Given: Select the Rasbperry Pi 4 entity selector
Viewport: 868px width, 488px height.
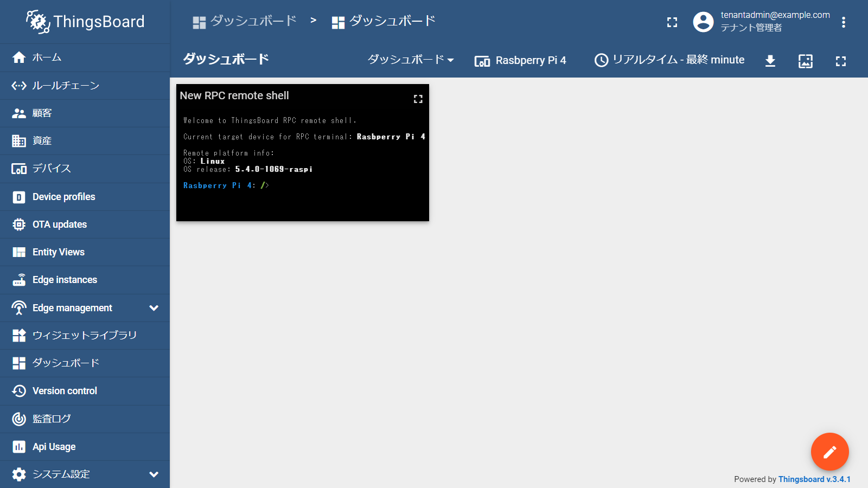Looking at the screenshot, I should point(520,60).
